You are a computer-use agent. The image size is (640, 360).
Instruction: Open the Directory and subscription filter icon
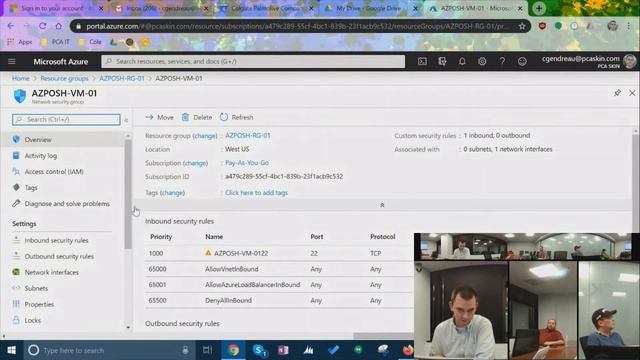[x=442, y=62]
